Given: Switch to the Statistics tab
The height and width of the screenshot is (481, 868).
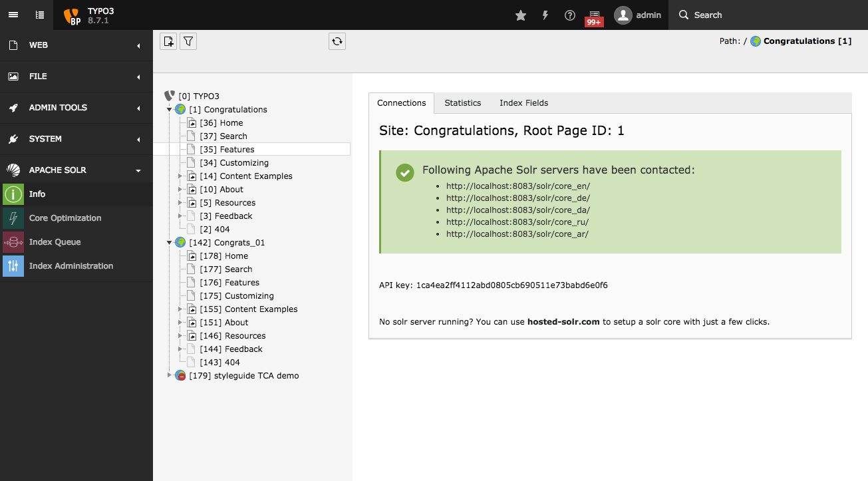Looking at the screenshot, I should point(462,103).
